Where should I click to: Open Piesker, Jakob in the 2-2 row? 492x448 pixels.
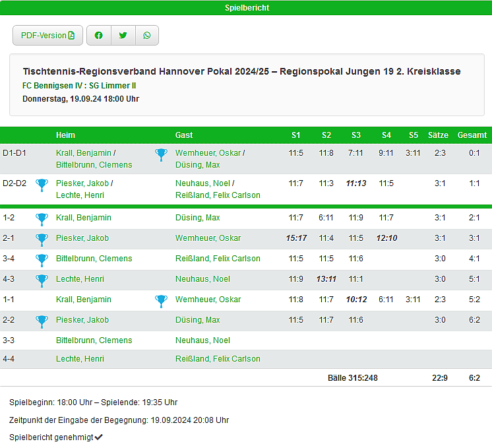click(82, 319)
